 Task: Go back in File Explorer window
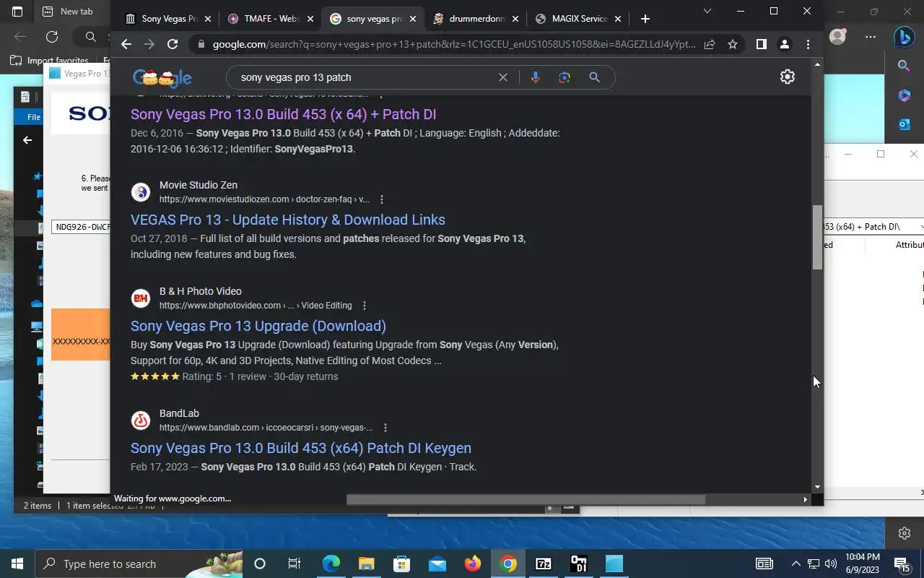click(27, 140)
